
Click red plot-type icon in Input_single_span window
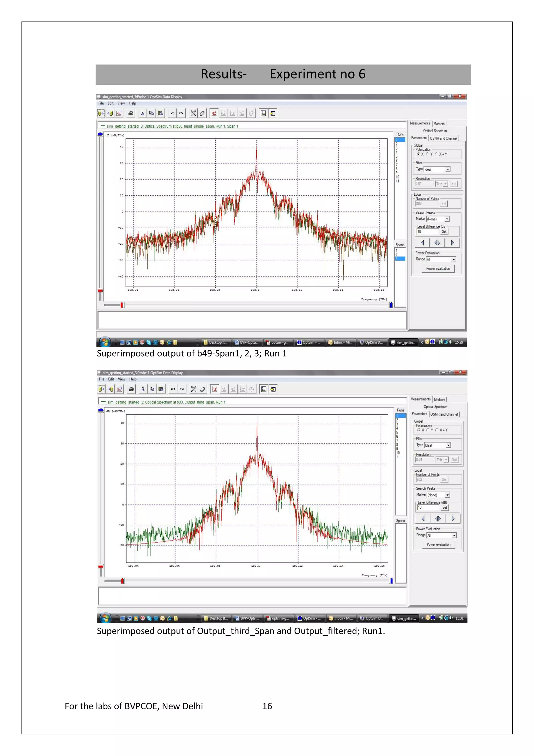[214, 113]
